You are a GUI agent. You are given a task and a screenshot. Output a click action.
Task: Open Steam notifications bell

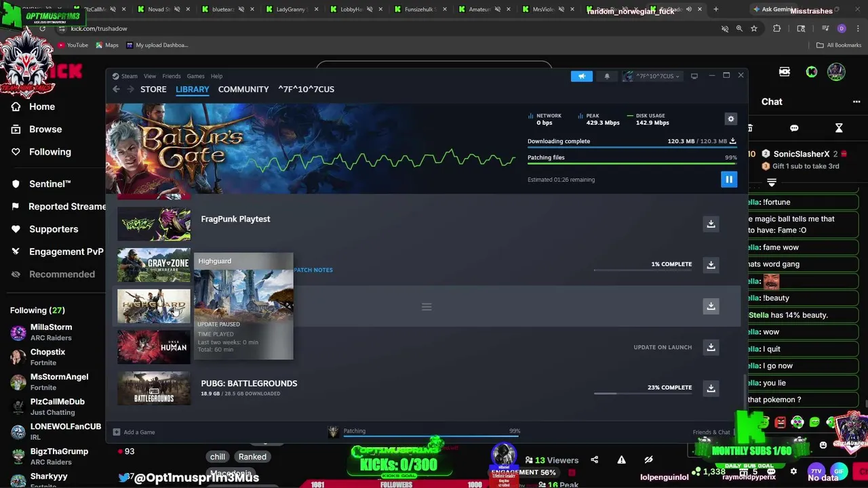[607, 76]
